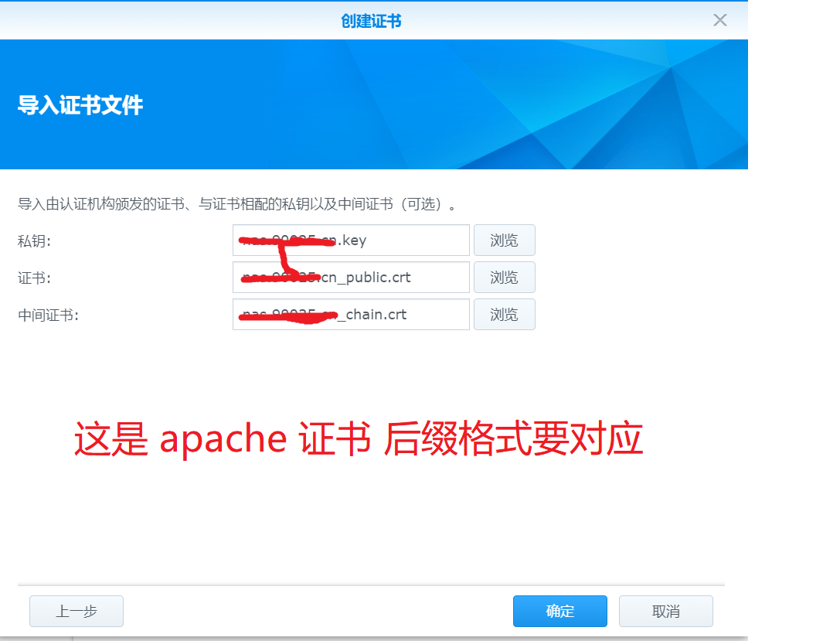Click the description text about 认证机构颁发的证书
Image resolution: width=840 pixels, height=641 pixels.
point(236,204)
